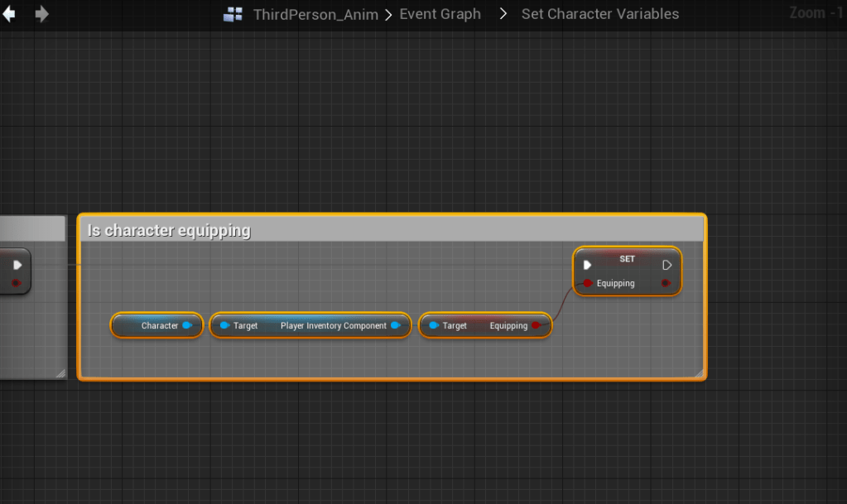The width and height of the screenshot is (847, 504).
Task: Click Target pin on Player Inventory Component node
Action: [x=224, y=325]
